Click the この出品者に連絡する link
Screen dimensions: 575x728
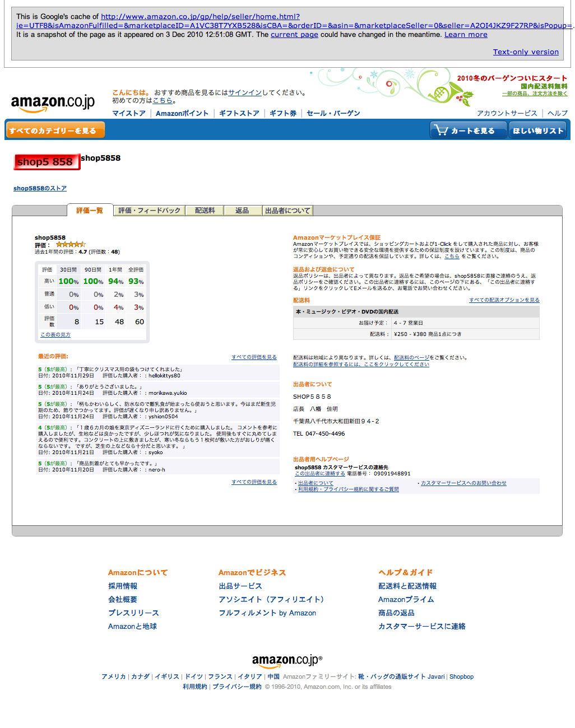(x=320, y=473)
